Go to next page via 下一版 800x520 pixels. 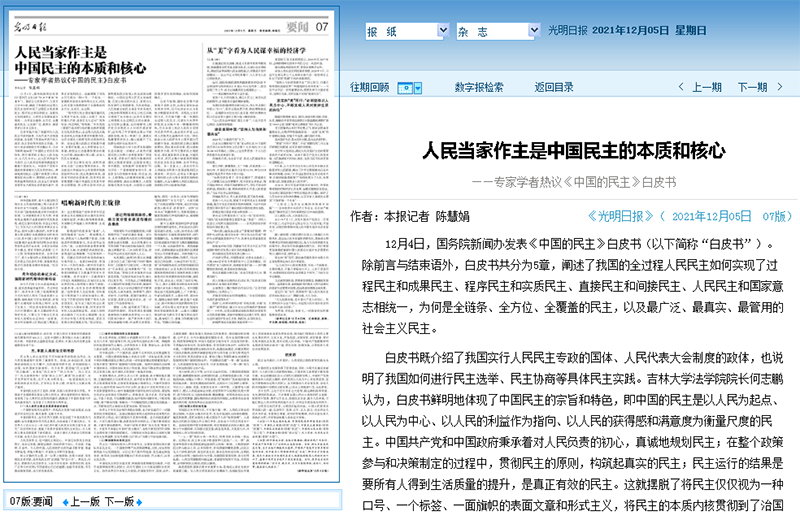pyautogui.click(x=119, y=502)
